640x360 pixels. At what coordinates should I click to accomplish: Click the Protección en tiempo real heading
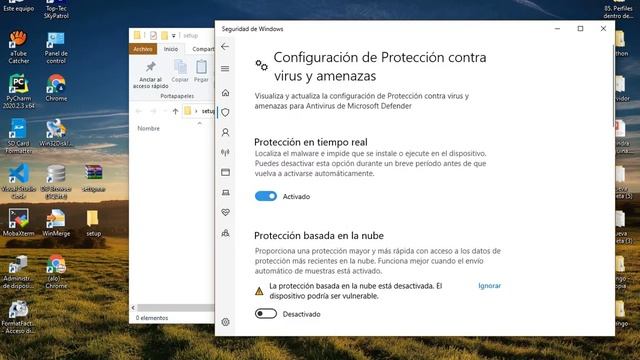[311, 142]
